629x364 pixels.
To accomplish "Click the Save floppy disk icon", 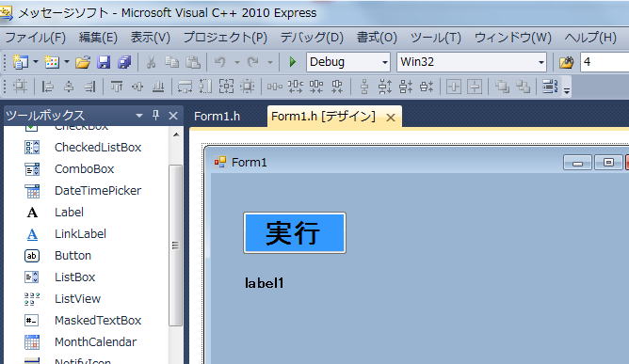I will (104, 62).
